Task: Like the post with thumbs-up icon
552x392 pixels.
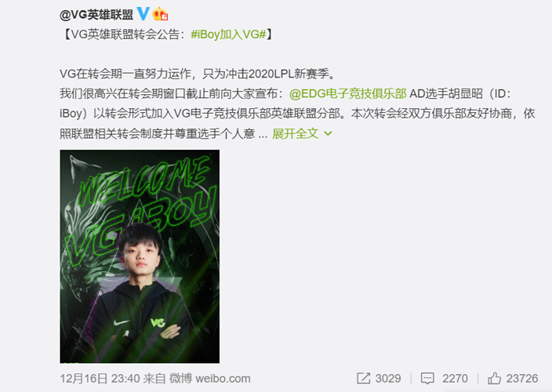Action: point(494,378)
